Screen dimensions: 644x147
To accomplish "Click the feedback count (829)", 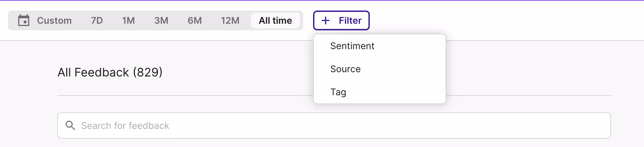I will pyautogui.click(x=148, y=72).
